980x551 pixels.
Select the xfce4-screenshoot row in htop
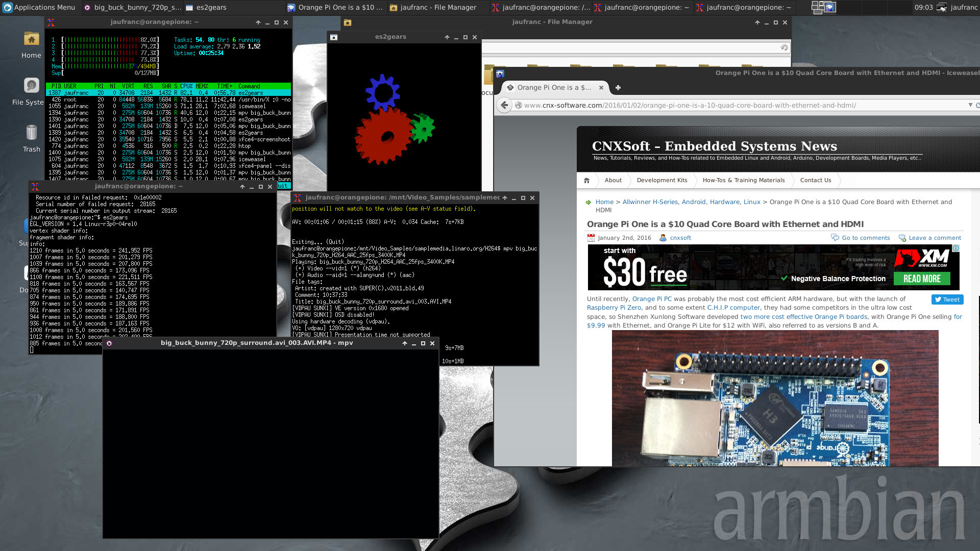point(169,139)
